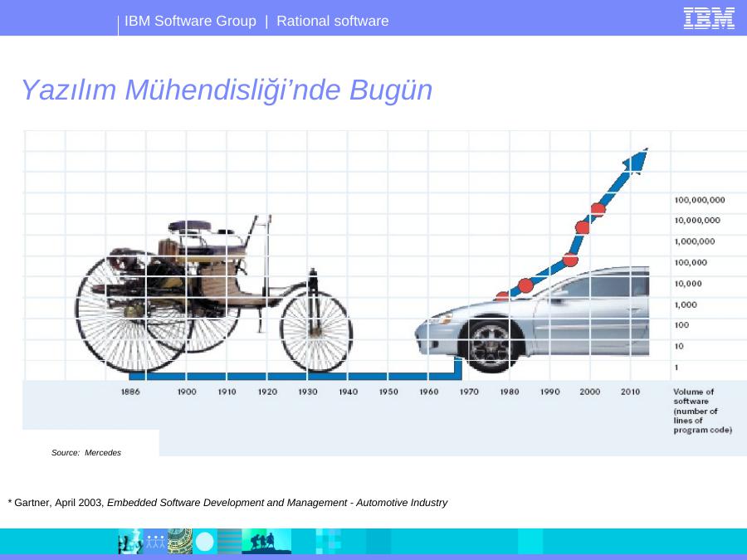This screenshot has height=560, width=747.
Task: Click the "1900" year label
Action: point(187,392)
